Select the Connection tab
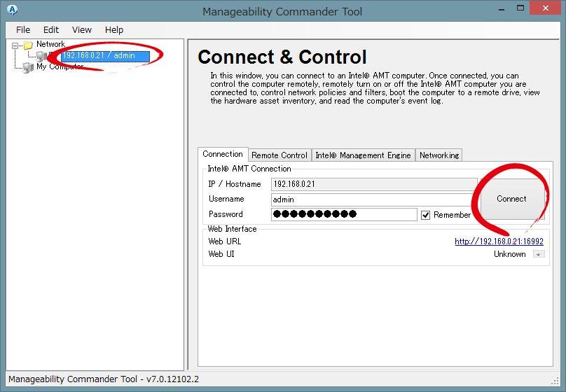 (223, 154)
